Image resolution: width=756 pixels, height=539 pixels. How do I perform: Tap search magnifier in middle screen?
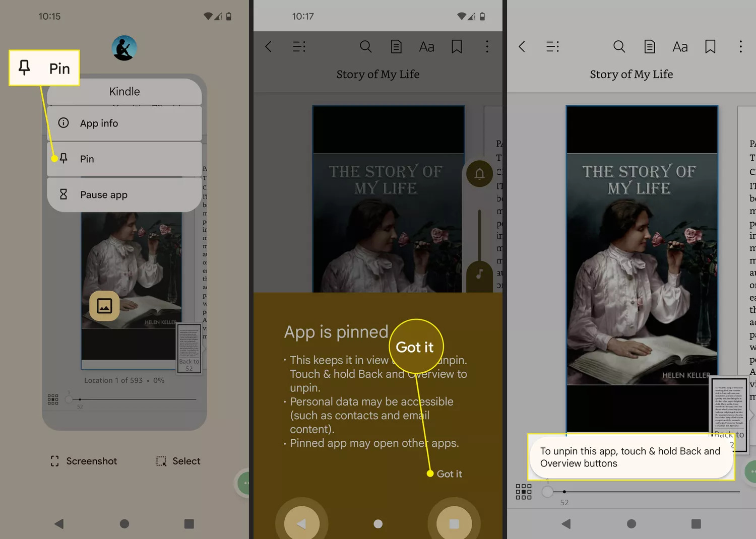[366, 47]
